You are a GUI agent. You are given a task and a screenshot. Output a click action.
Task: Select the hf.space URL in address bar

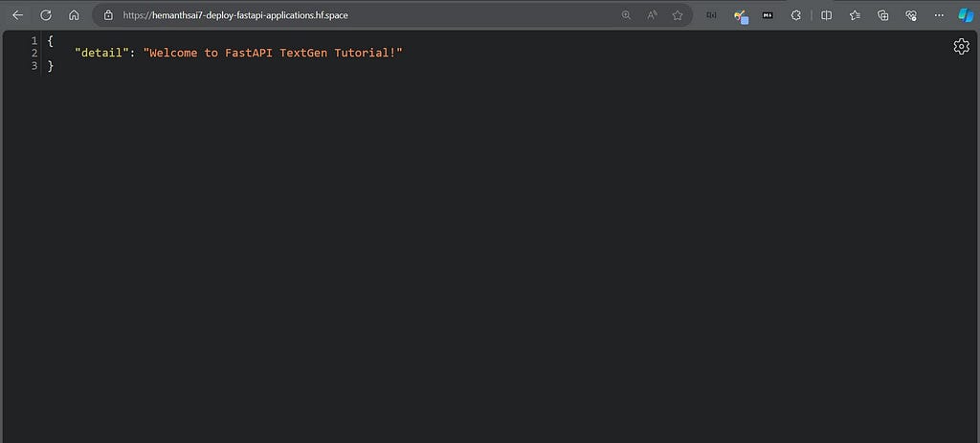point(235,15)
